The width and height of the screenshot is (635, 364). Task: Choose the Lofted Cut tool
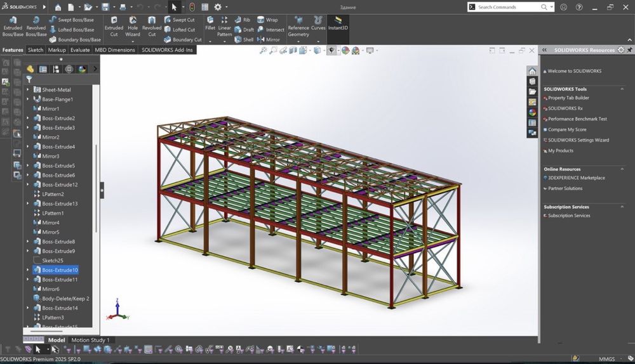180,30
